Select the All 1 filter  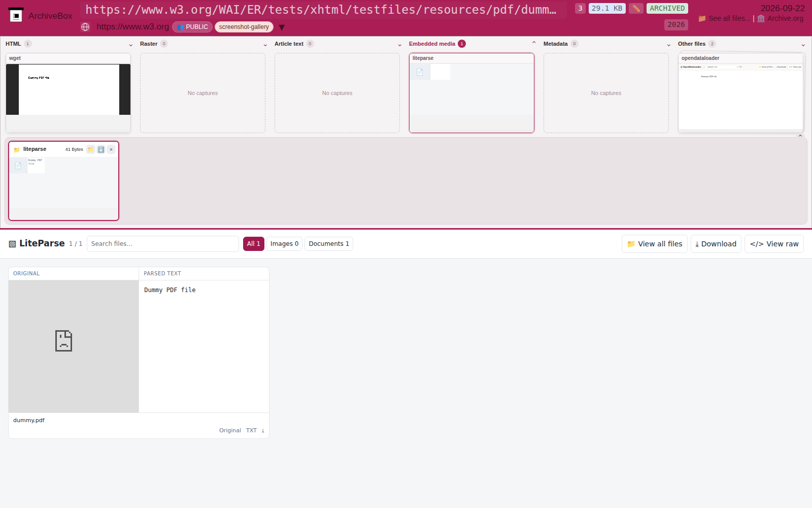coord(254,244)
